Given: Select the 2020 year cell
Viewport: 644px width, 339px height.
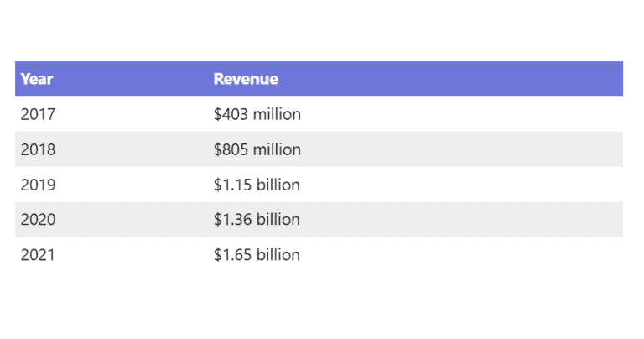Looking at the screenshot, I should click(x=38, y=220).
